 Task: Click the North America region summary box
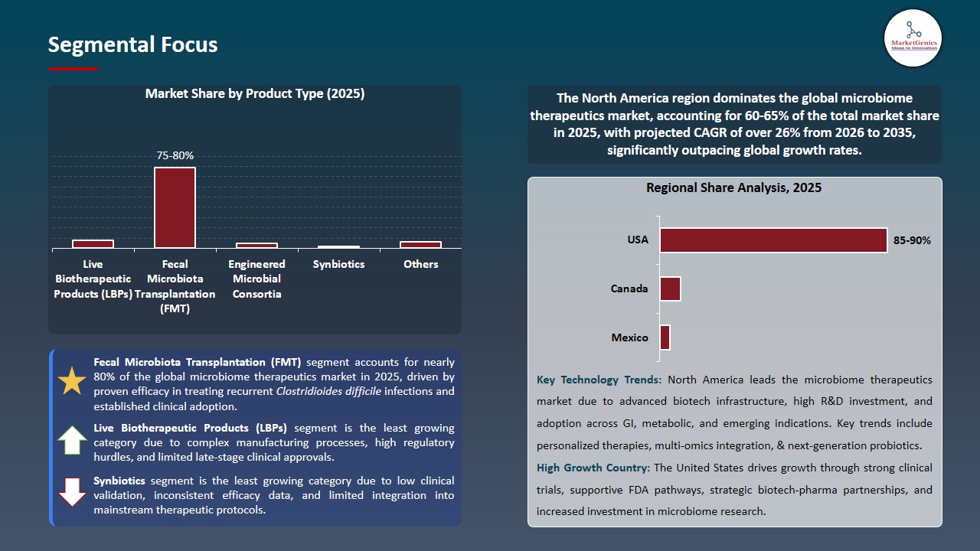pos(734,124)
